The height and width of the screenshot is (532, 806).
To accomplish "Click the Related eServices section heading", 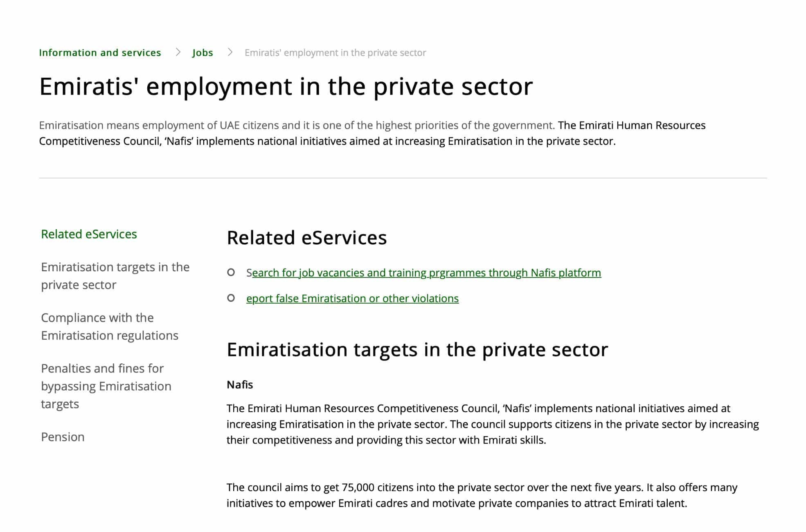I will point(307,238).
